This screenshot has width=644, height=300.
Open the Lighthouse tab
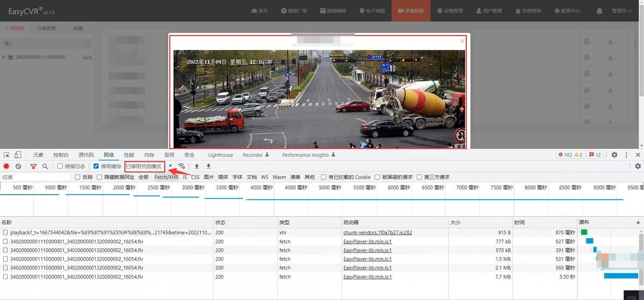221,155
